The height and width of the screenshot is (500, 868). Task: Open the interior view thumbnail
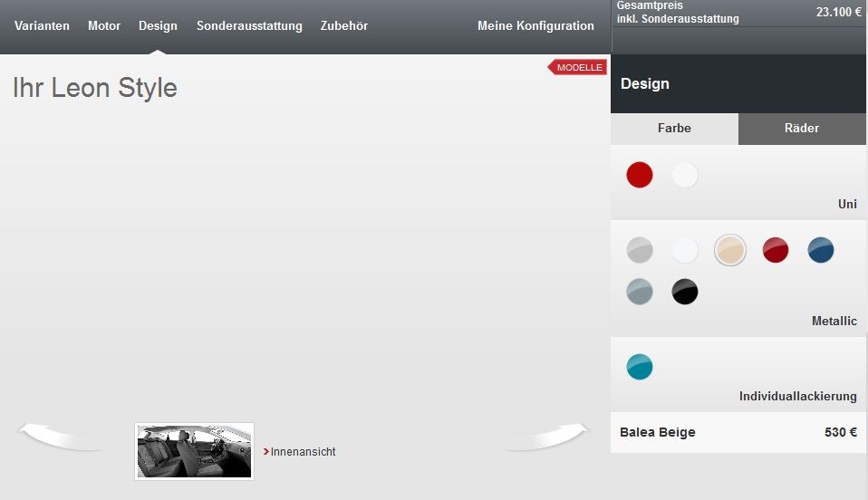click(x=194, y=451)
